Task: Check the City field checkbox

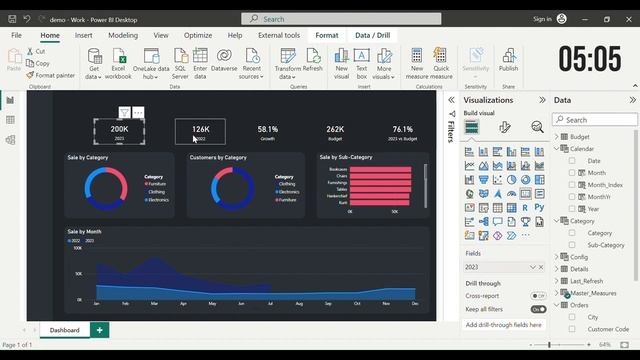Action: (x=572, y=317)
